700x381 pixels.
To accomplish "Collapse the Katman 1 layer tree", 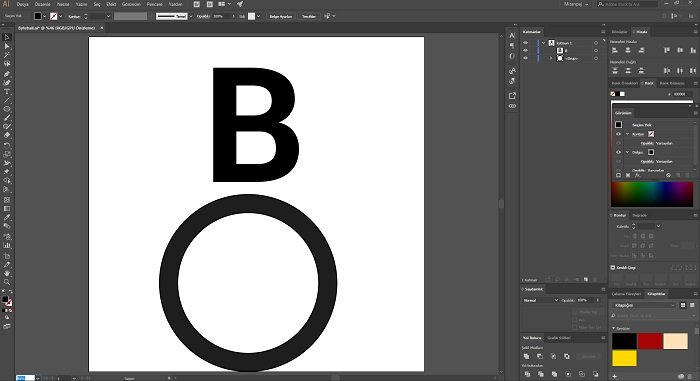I will pos(543,43).
